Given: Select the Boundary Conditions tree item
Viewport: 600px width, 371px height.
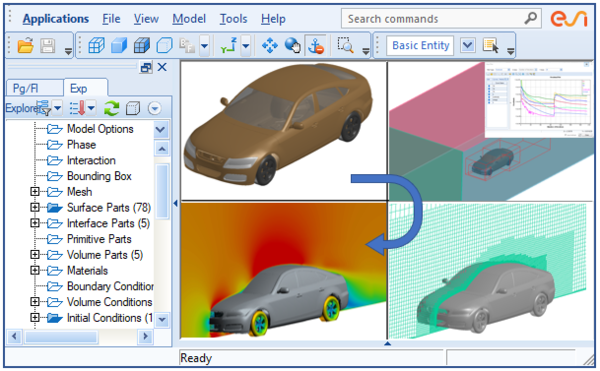Looking at the screenshot, I should pyautogui.click(x=110, y=286).
